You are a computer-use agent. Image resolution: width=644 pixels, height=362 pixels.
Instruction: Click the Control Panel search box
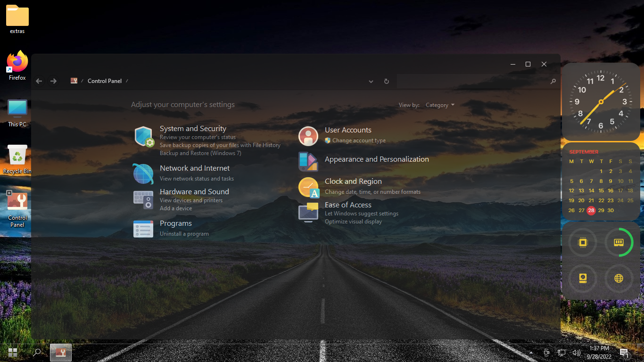point(472,81)
